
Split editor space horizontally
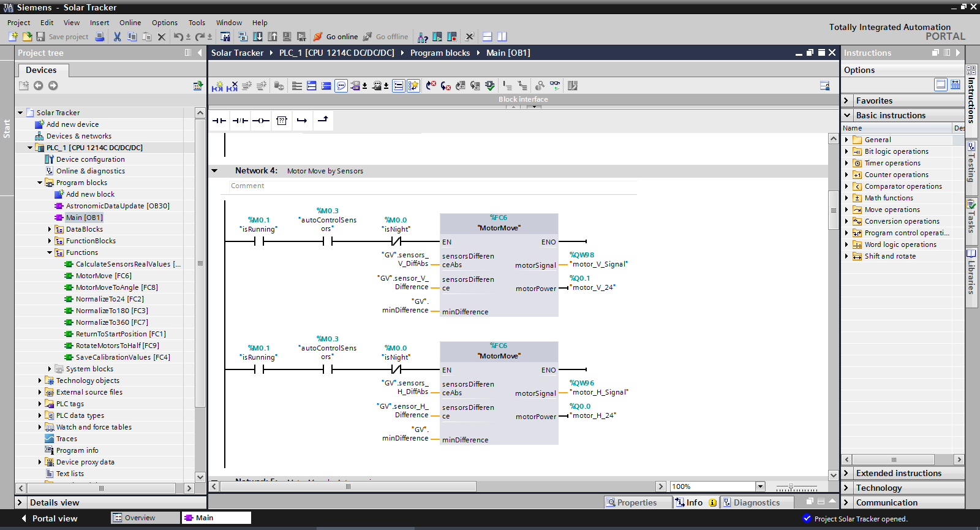coord(488,37)
